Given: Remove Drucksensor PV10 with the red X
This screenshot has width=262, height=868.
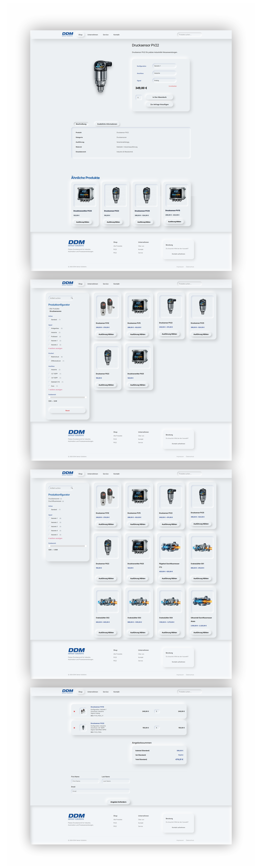Looking at the screenshot, I should (74, 711).
